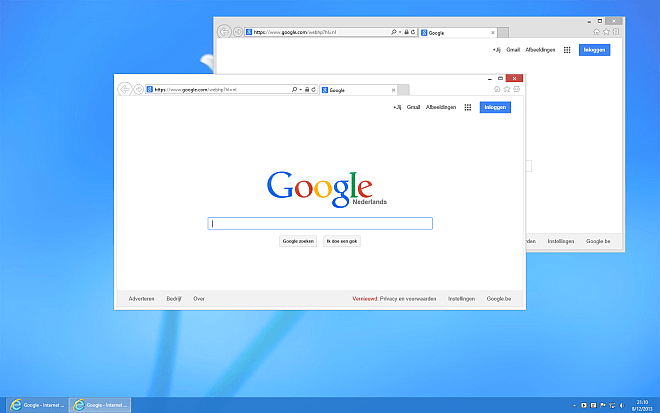Open the Tools gear in the front window
The width and height of the screenshot is (660, 413).
point(516,89)
